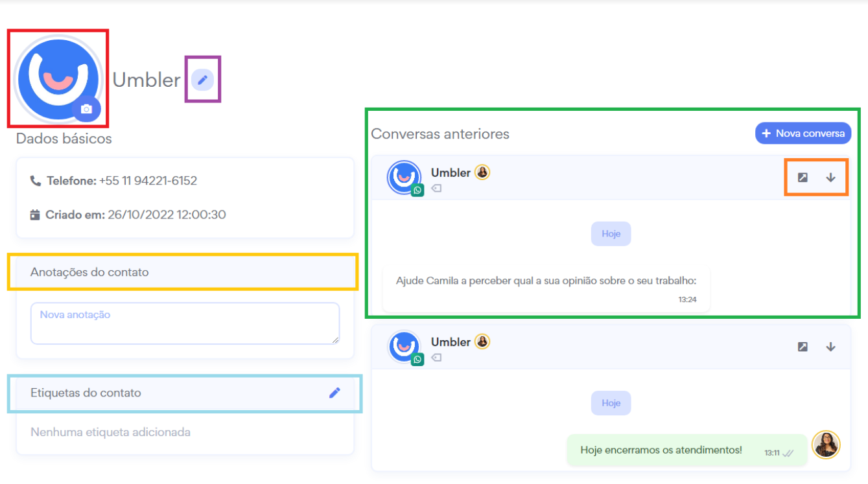This screenshot has height=484, width=868.
Task: Click the calendar icon beside Criado em
Action: (x=36, y=214)
